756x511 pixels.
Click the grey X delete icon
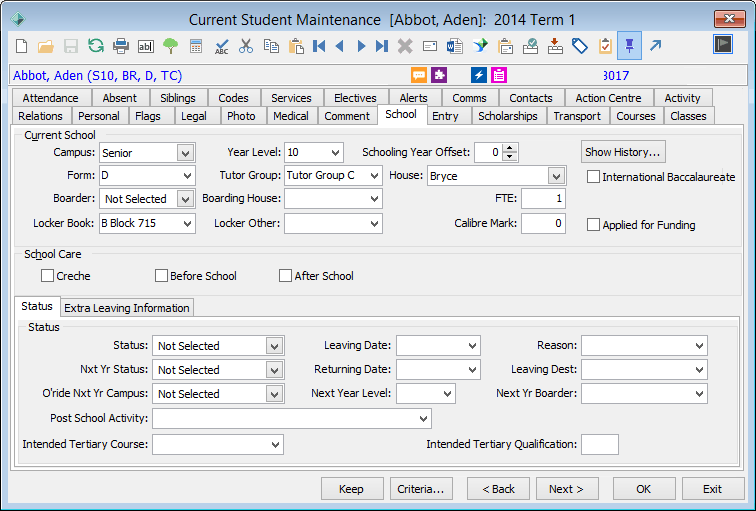tap(405, 46)
